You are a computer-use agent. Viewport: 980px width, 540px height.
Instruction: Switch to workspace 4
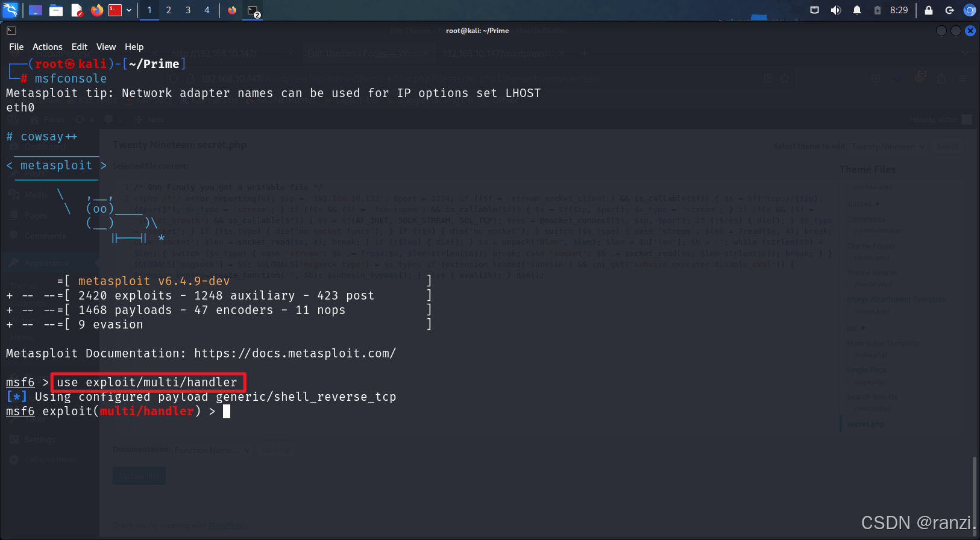pos(207,10)
